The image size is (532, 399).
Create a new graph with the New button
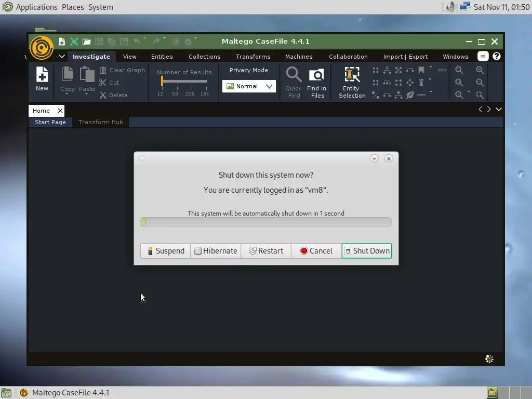pyautogui.click(x=42, y=79)
